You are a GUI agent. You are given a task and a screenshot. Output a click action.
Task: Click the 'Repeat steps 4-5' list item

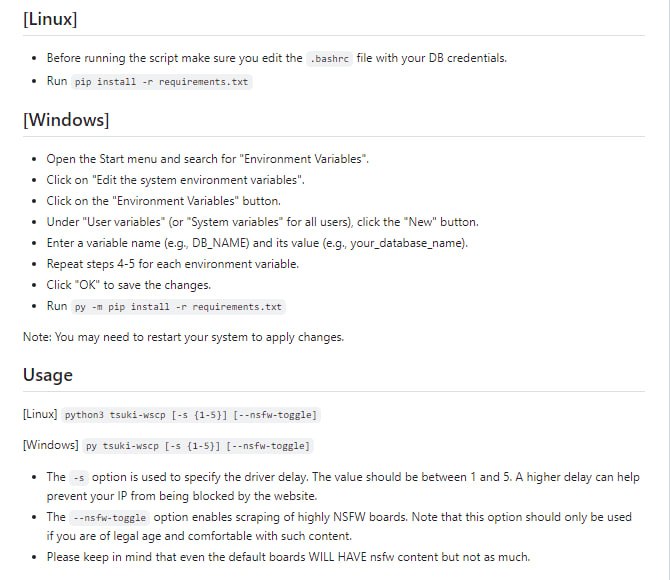[x=172, y=264]
